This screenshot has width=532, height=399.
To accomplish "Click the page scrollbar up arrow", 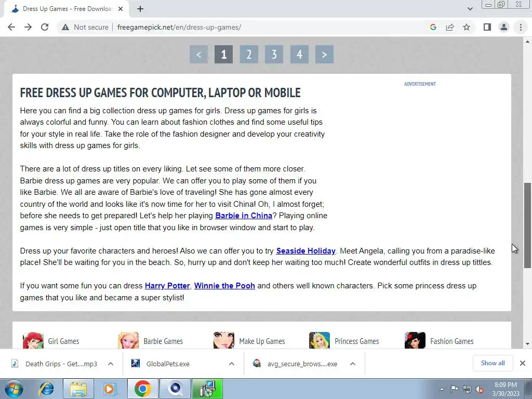I will pyautogui.click(x=528, y=42).
